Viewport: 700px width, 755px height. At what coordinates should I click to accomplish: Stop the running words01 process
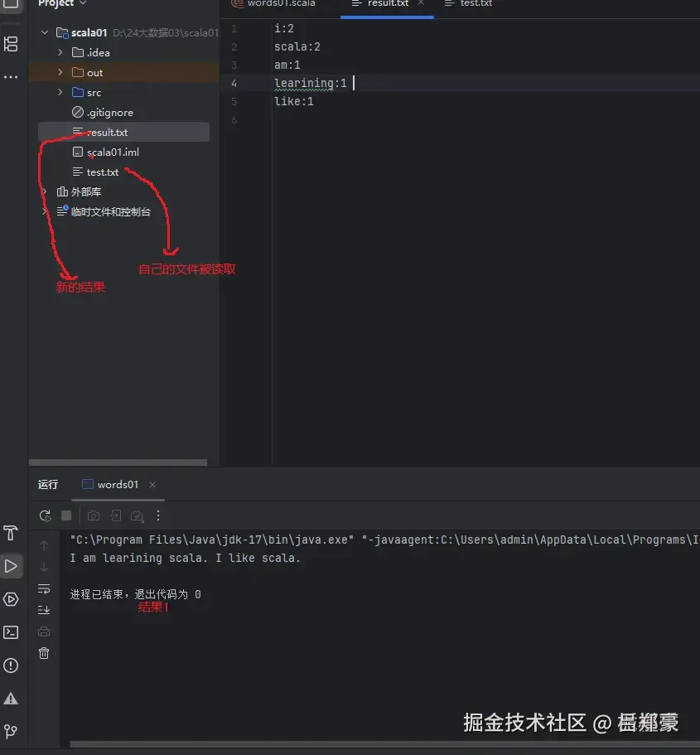point(66,515)
